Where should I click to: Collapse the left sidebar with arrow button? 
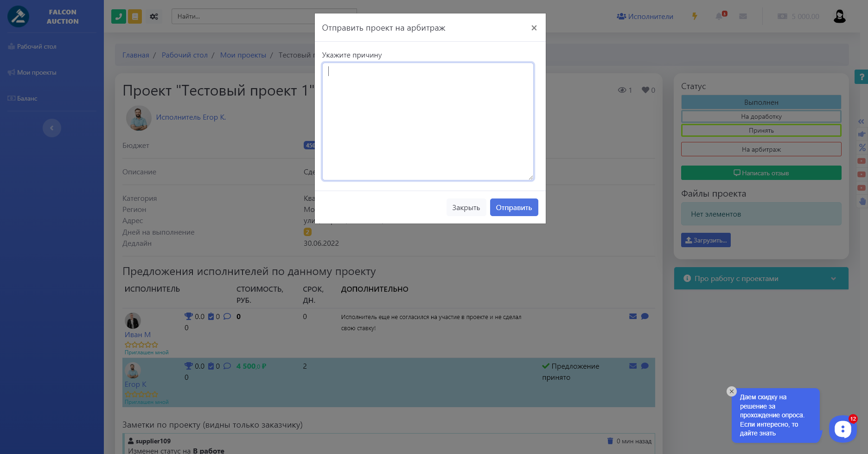52,128
